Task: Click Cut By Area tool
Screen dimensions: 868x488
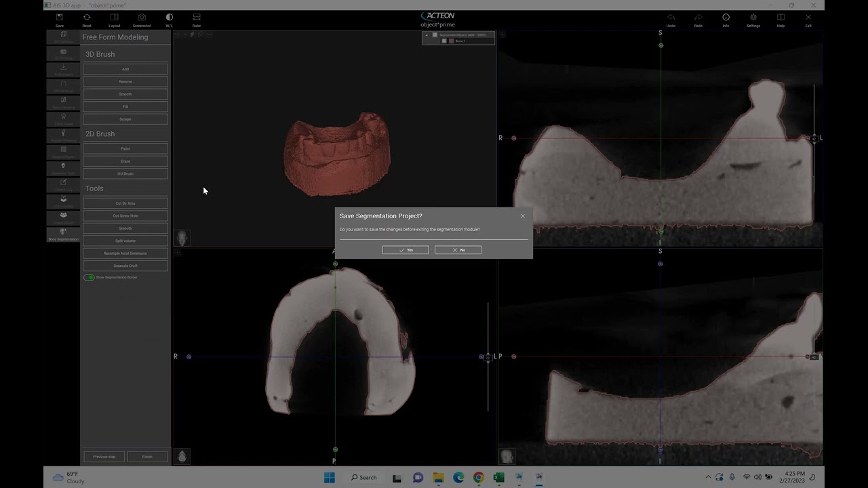Action: click(x=125, y=203)
